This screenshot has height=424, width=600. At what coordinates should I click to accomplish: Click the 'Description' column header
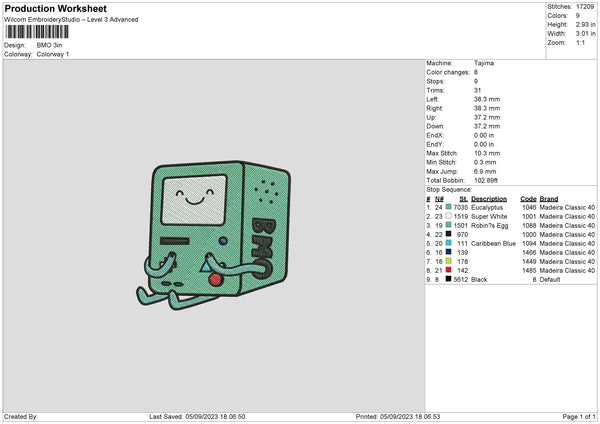click(x=489, y=199)
